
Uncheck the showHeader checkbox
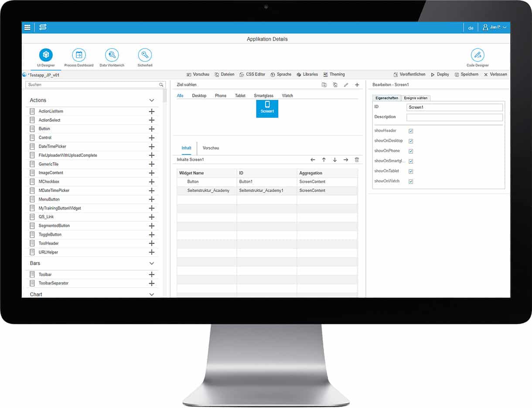click(x=410, y=130)
